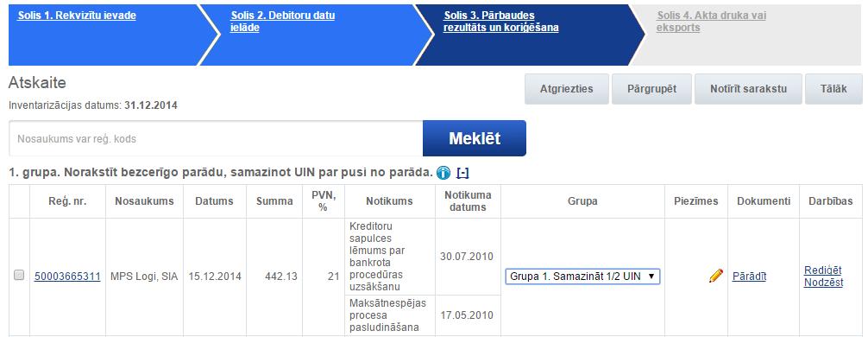Click the Summa column header
This screenshot has width=868, height=337.
[274, 201]
